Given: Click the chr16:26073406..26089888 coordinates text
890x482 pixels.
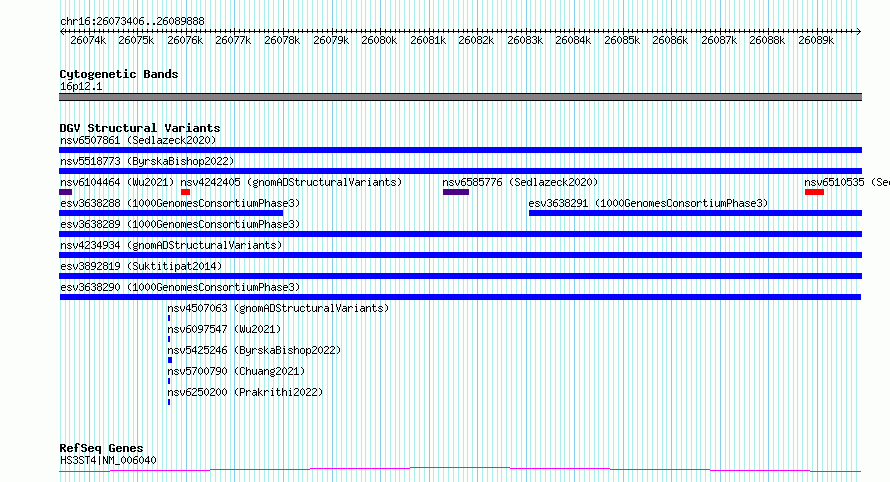Looking at the screenshot, I should tap(132, 22).
